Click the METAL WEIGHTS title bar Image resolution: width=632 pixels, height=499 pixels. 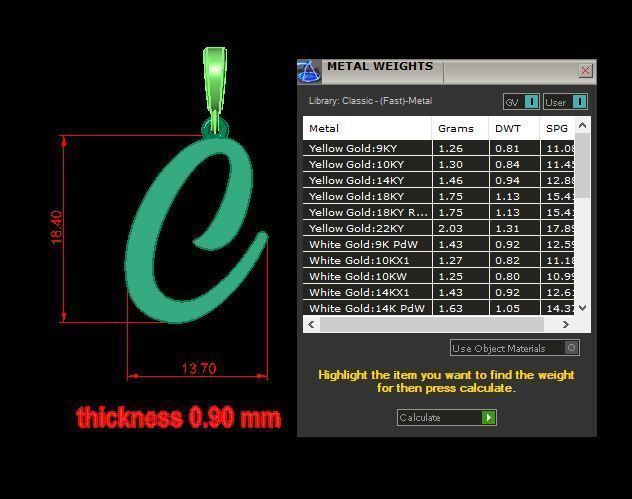click(447, 71)
